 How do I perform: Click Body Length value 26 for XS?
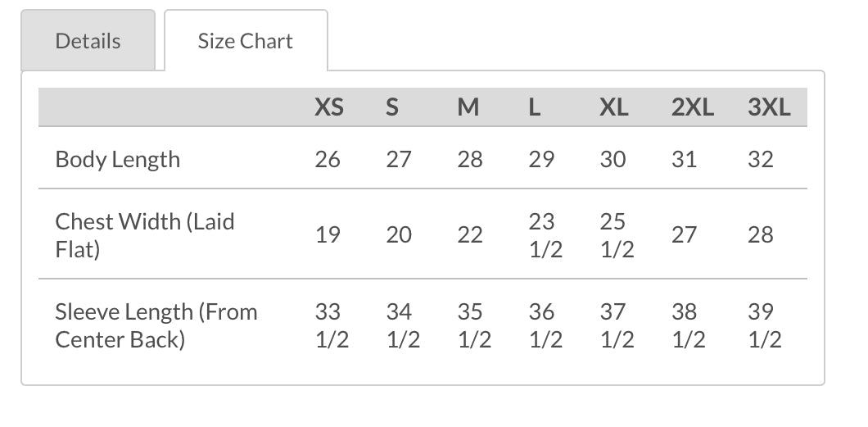point(328,159)
